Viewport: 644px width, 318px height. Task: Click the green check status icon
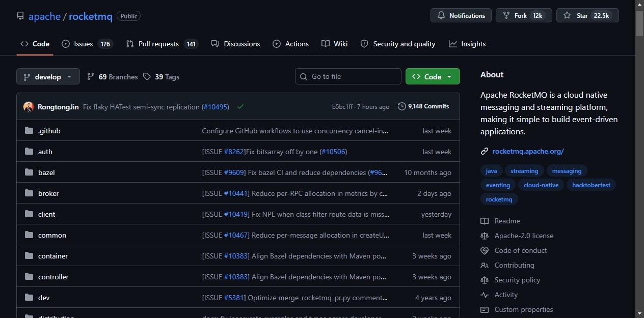coord(240,107)
